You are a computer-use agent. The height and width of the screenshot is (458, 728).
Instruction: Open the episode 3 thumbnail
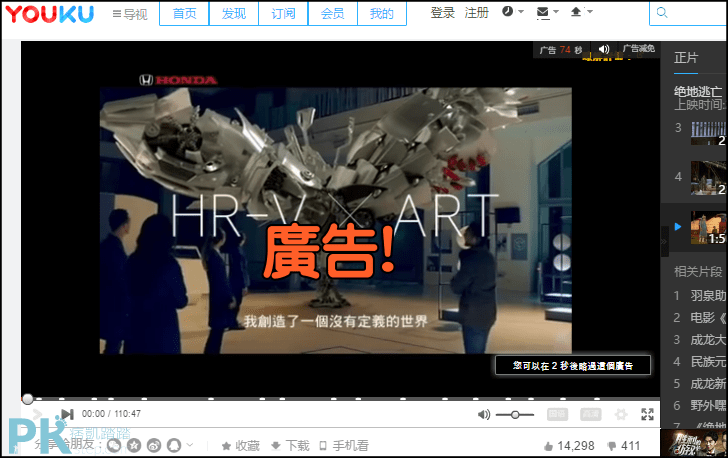(708, 133)
